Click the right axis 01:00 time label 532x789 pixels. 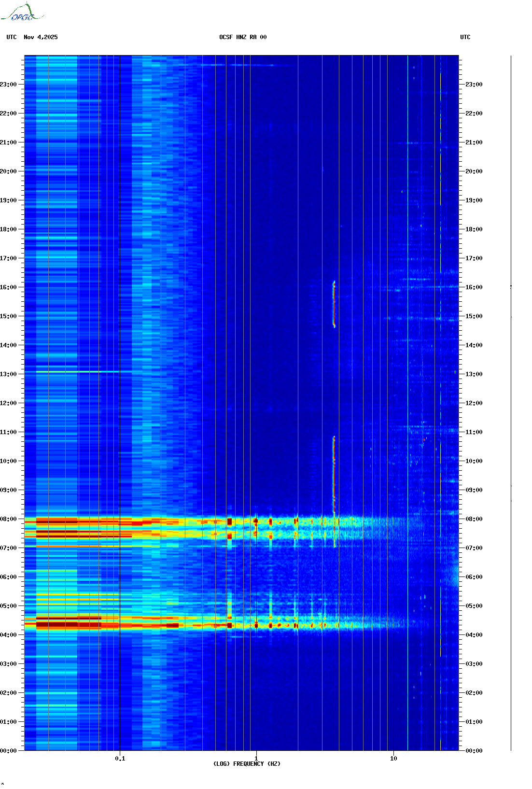(x=474, y=722)
